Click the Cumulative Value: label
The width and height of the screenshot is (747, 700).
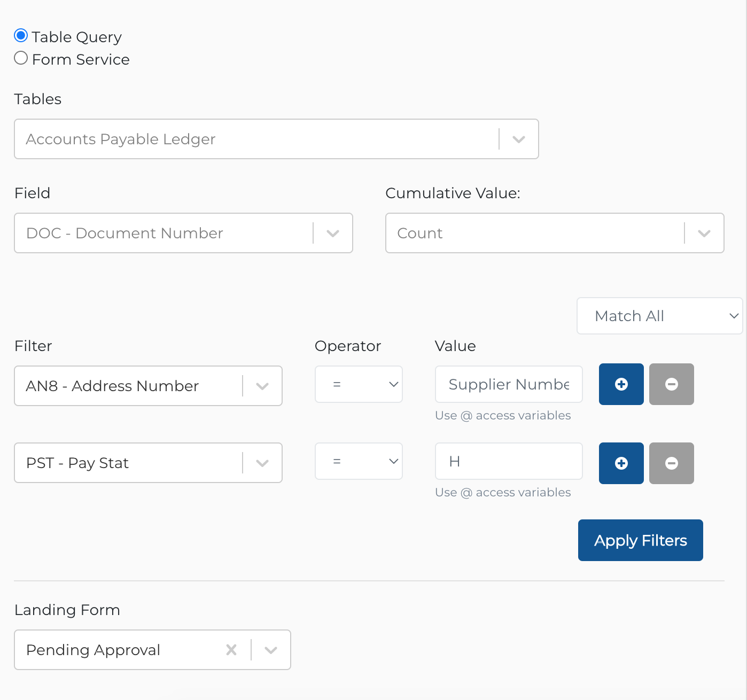tap(453, 193)
